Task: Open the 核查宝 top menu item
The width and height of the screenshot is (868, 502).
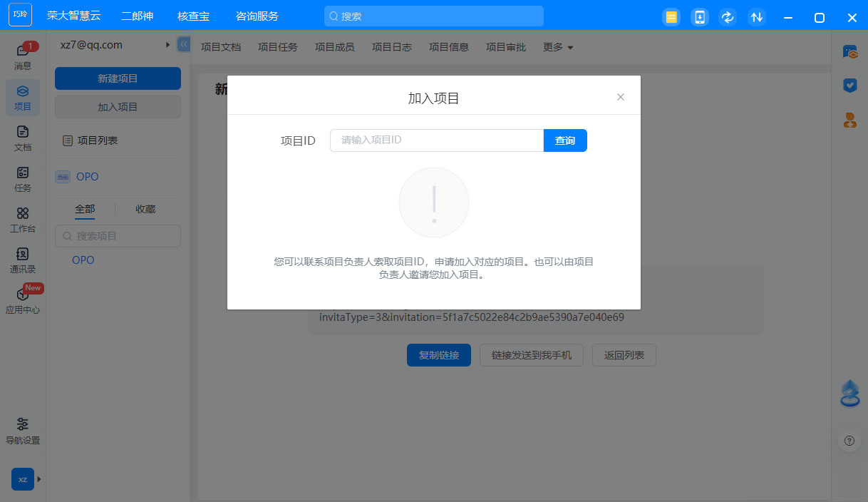Action: pyautogui.click(x=194, y=16)
